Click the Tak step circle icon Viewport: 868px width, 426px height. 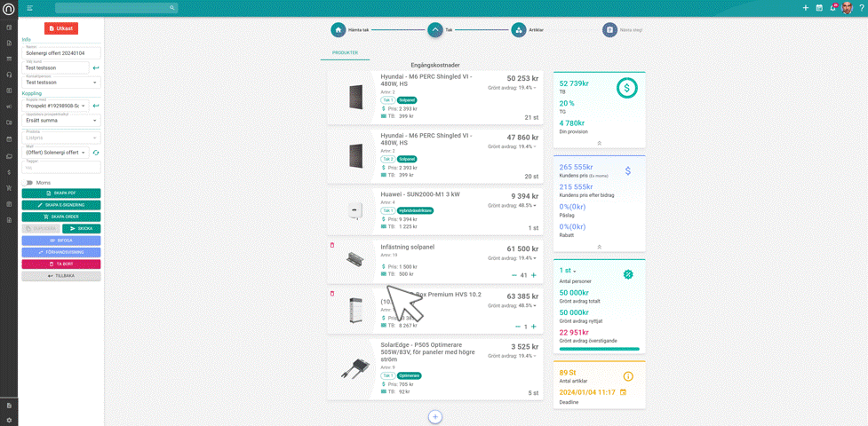(435, 30)
